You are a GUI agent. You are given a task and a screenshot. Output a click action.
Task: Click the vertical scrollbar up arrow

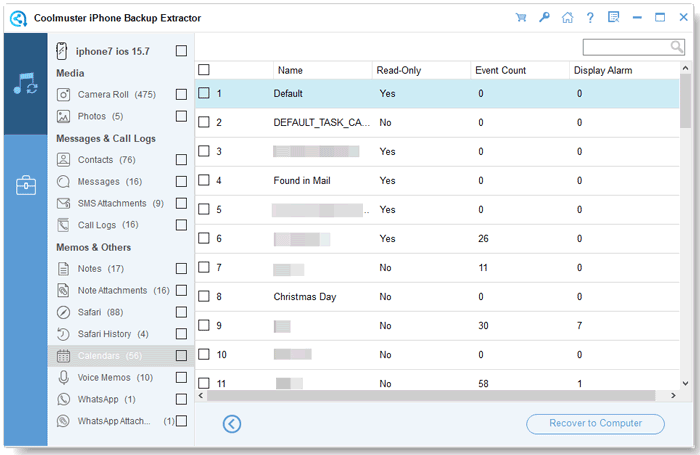click(x=685, y=68)
